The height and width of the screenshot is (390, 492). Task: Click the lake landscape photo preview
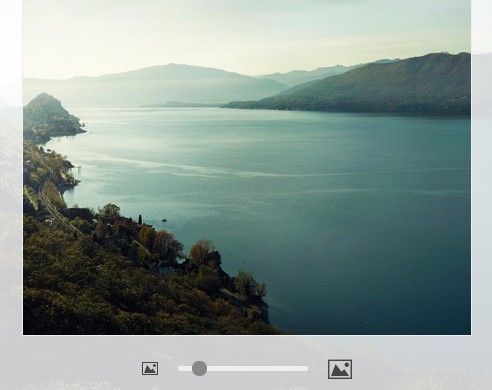(247, 167)
